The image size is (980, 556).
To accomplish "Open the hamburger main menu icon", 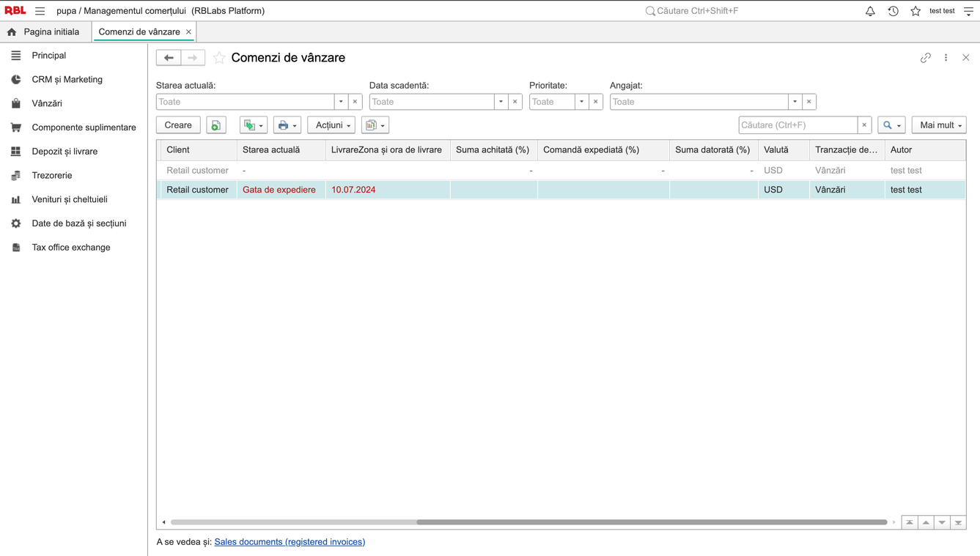I will (x=40, y=11).
